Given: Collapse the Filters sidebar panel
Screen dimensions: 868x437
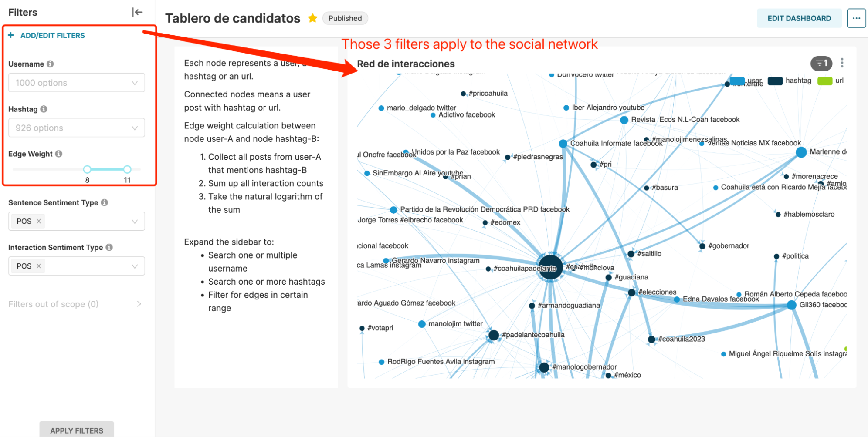Looking at the screenshot, I should click(137, 12).
